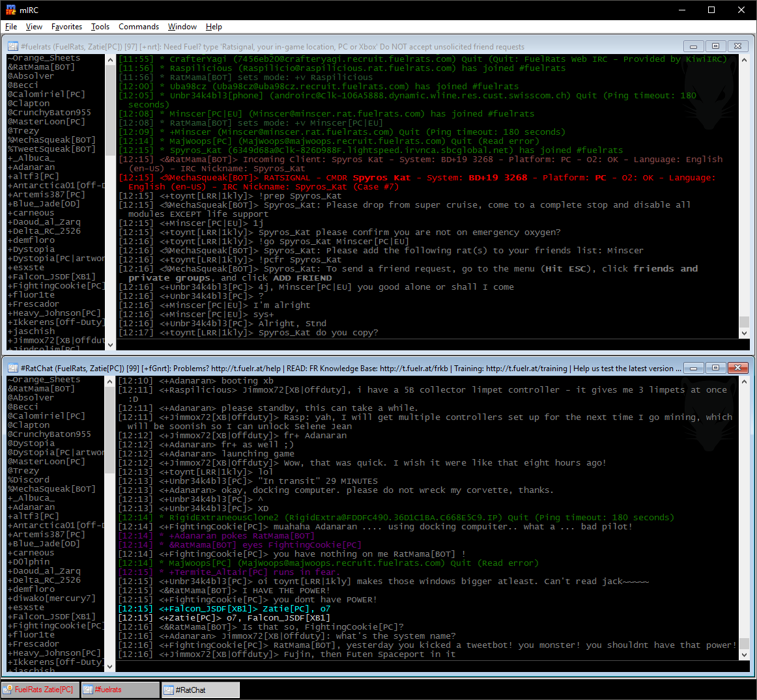Click the #fuelrats chat scrollbar thumb
The image size is (757, 700).
click(x=744, y=322)
